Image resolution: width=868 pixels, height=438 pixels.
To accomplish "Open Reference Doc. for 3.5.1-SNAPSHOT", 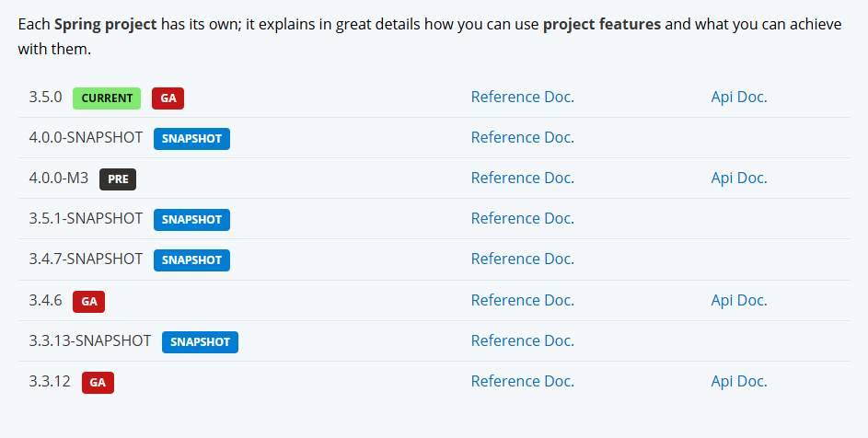I will [x=522, y=218].
